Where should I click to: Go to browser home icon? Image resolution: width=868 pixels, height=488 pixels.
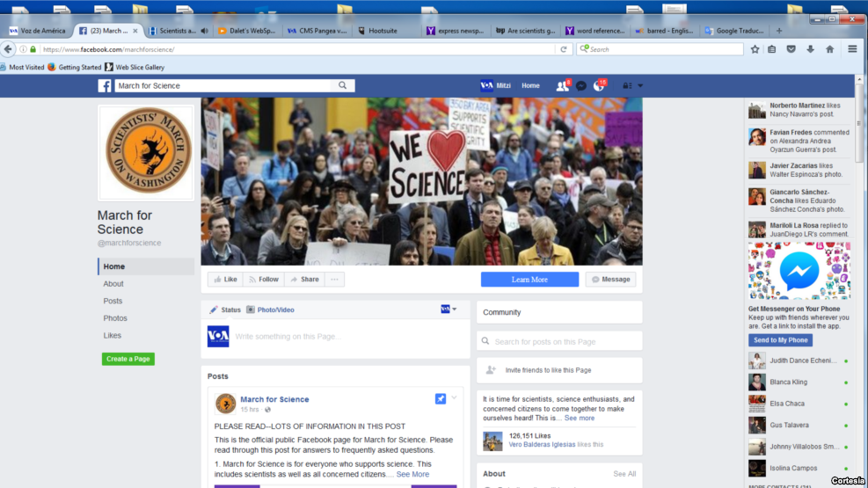coord(830,49)
